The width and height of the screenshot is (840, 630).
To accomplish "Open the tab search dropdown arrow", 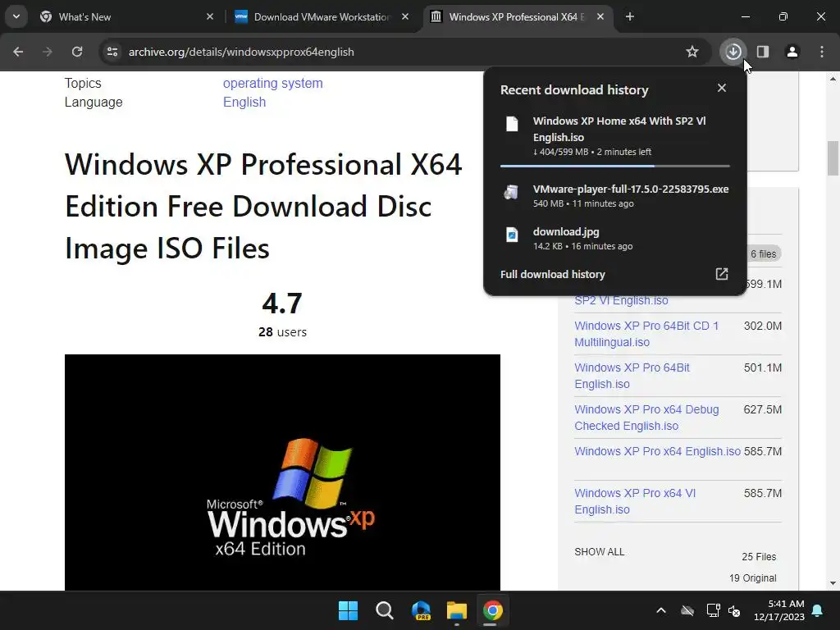I will (x=16, y=16).
